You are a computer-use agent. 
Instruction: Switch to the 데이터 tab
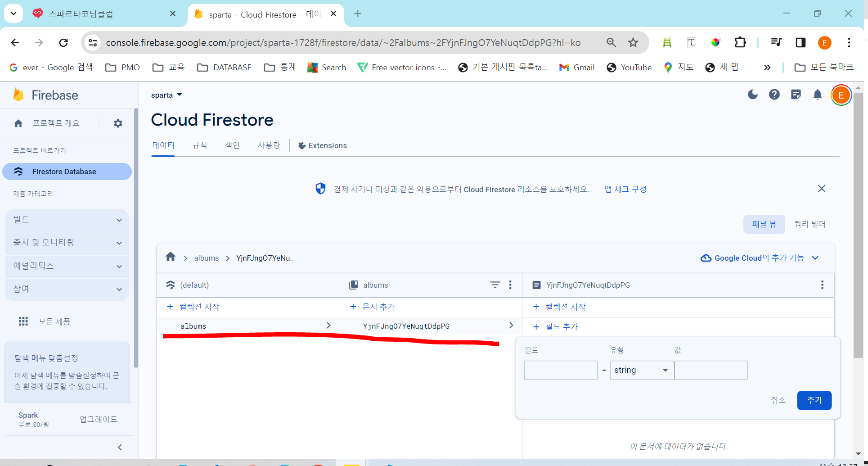pyautogui.click(x=163, y=145)
